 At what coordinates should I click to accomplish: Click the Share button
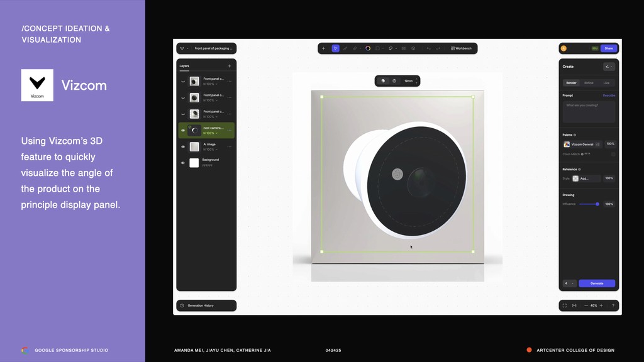(609, 48)
